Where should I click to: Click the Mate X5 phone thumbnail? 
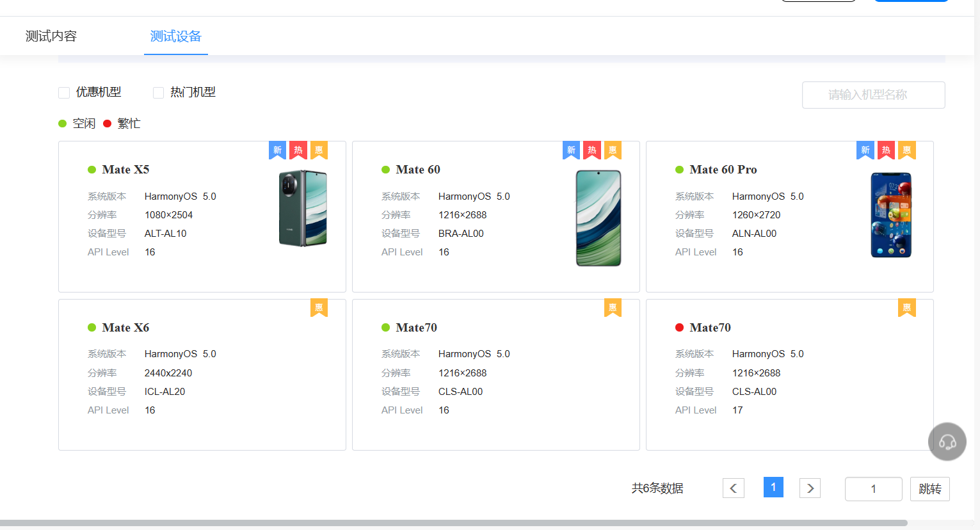303,208
